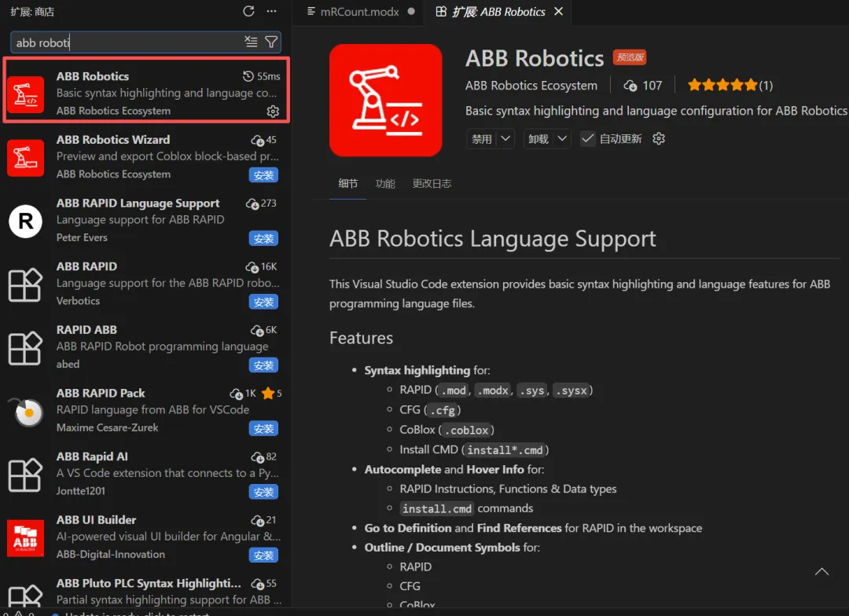Image resolution: width=849 pixels, height=616 pixels.
Task: Select ABB RAPID Pack title
Action: (x=101, y=393)
